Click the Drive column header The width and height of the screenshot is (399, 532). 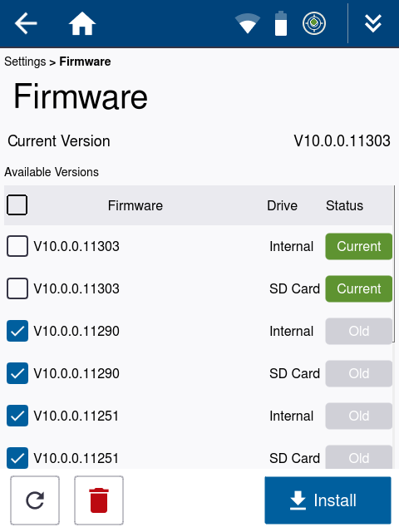coord(282,205)
